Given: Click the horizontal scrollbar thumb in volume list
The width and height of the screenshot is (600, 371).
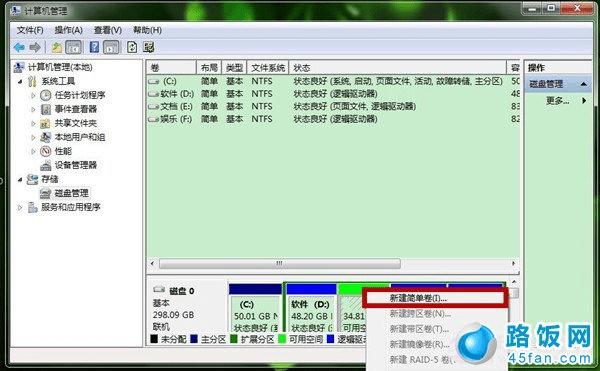Looking at the screenshot, I should tap(280, 263).
